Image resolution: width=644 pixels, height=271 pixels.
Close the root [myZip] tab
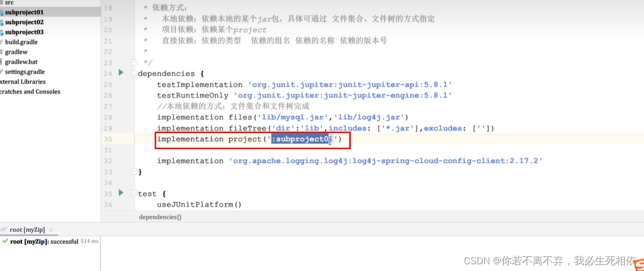(51, 230)
